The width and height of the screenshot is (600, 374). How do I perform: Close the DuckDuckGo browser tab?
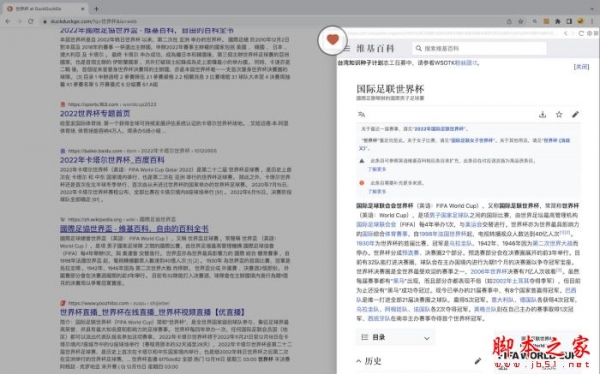[x=83, y=8]
